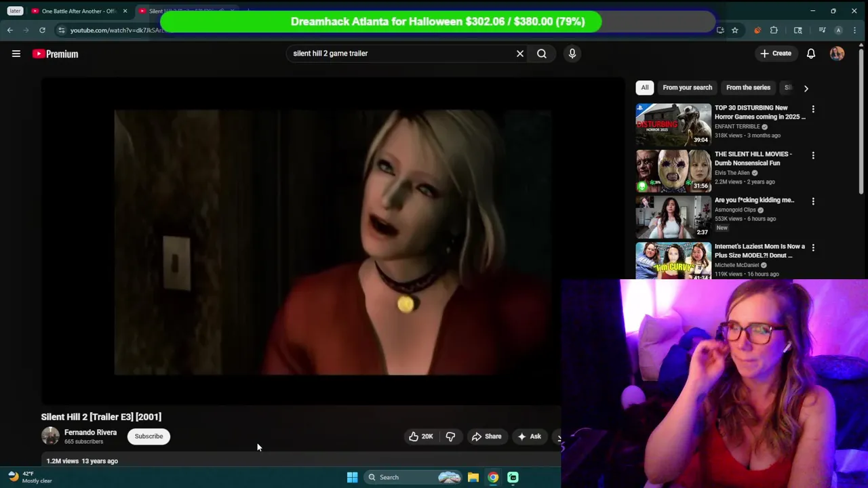The height and width of the screenshot is (488, 868).
Task: Share the video using Share button
Action: coord(486,436)
